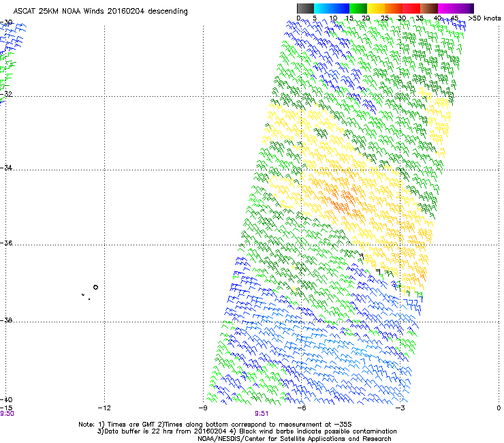Image resolution: width=504 pixels, height=443 pixels.
Task: Click the yellow 20-25 knots legend segment
Action: (x=376, y=8)
